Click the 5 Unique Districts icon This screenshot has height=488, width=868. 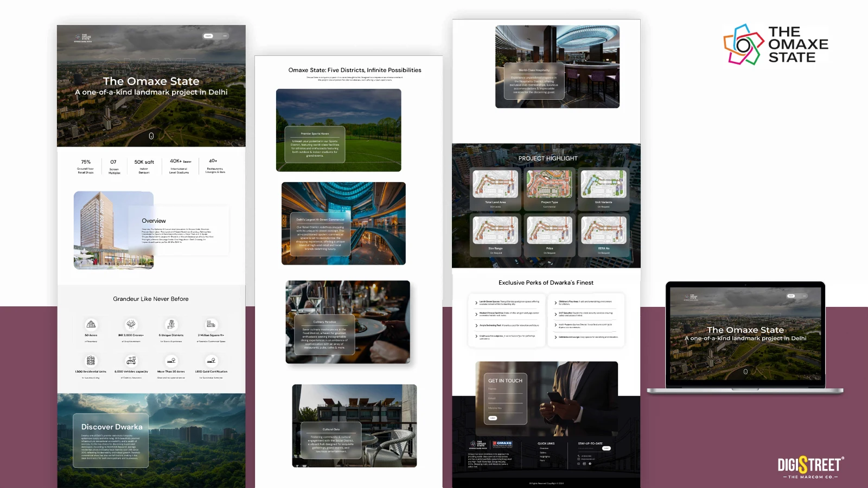point(171,324)
